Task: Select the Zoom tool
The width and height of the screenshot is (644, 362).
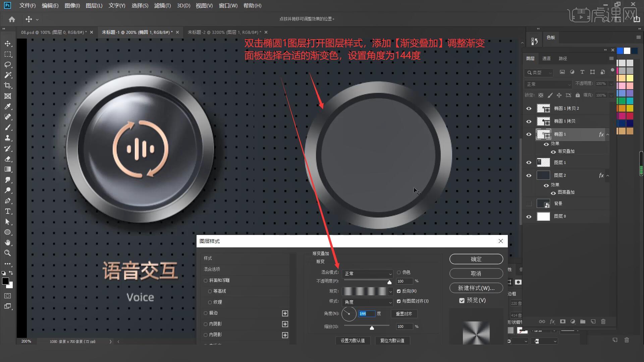Action: coord(8,253)
